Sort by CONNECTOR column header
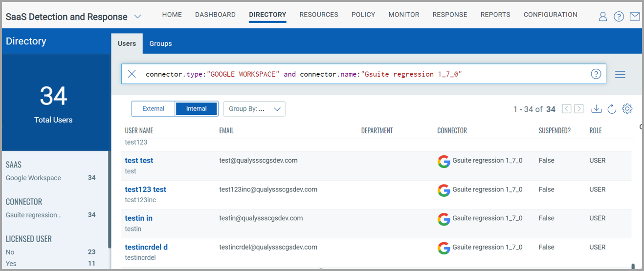This screenshot has width=644, height=271. point(452,130)
